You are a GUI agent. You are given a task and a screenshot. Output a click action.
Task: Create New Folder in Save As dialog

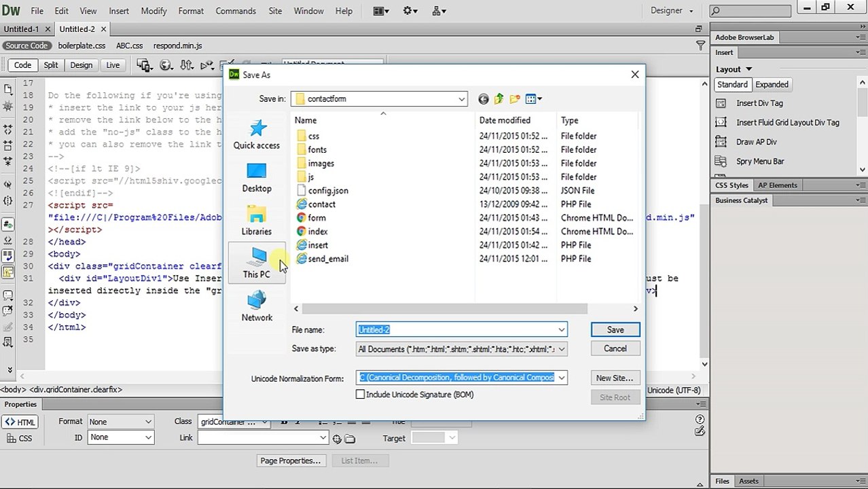click(515, 99)
